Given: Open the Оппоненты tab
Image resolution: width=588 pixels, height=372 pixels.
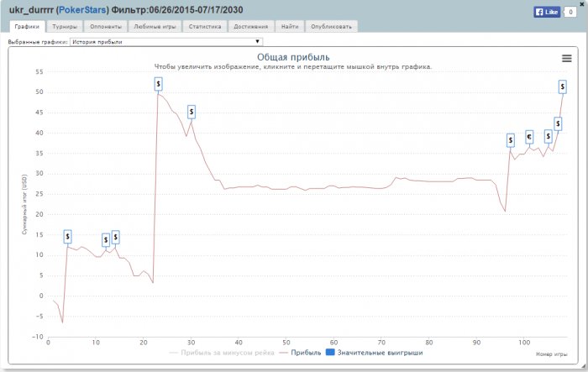Looking at the screenshot, I should coord(106,27).
